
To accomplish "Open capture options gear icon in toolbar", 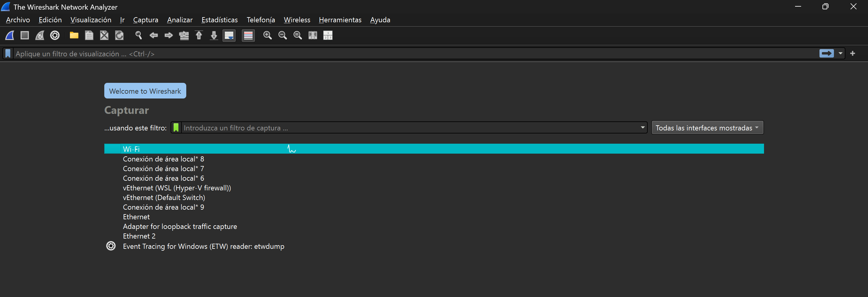I will point(55,35).
